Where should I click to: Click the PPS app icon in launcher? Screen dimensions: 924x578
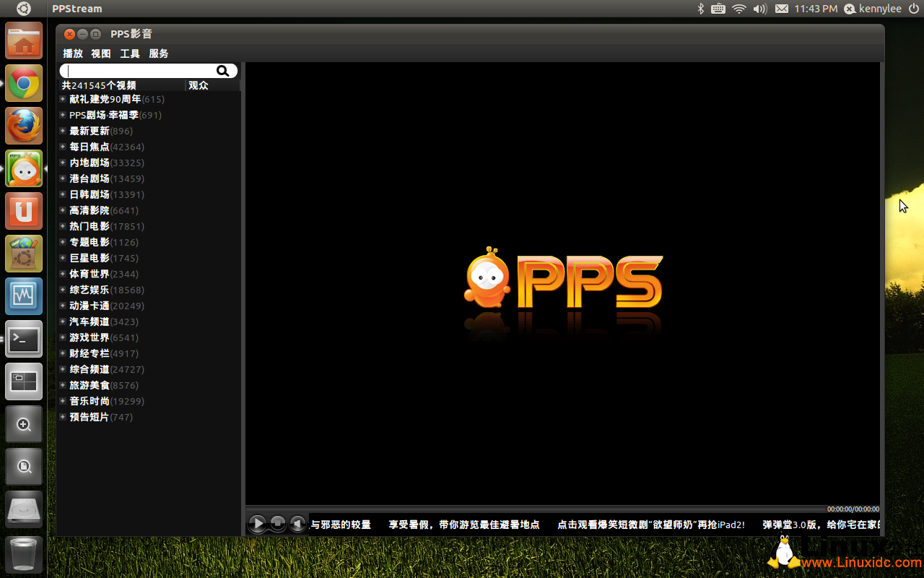24,169
